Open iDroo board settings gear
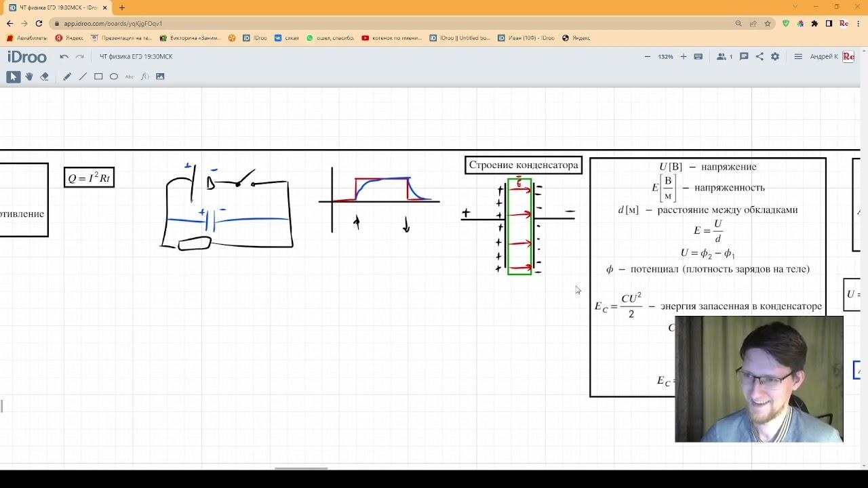The width and height of the screenshot is (868, 488). [x=775, y=57]
